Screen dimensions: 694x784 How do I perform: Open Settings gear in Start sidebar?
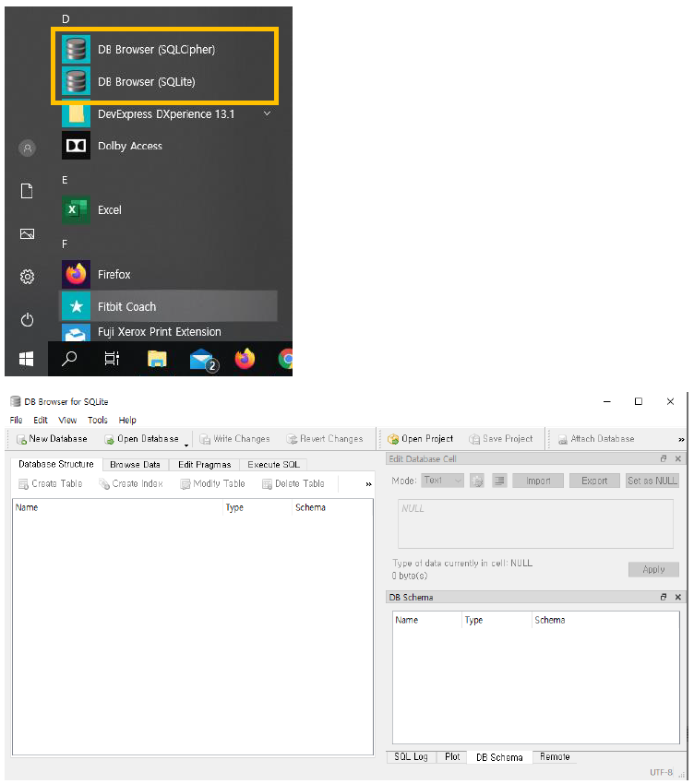pos(27,277)
